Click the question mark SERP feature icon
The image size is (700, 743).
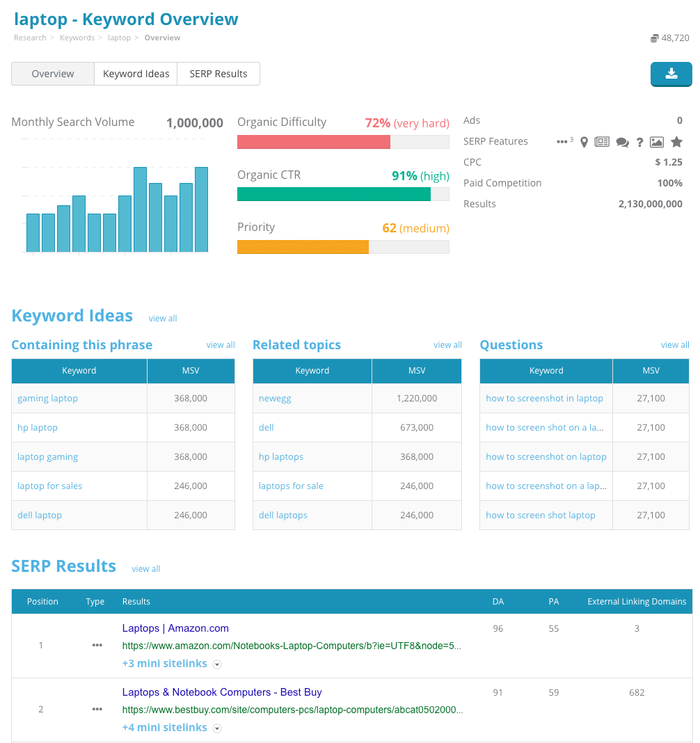coord(639,141)
